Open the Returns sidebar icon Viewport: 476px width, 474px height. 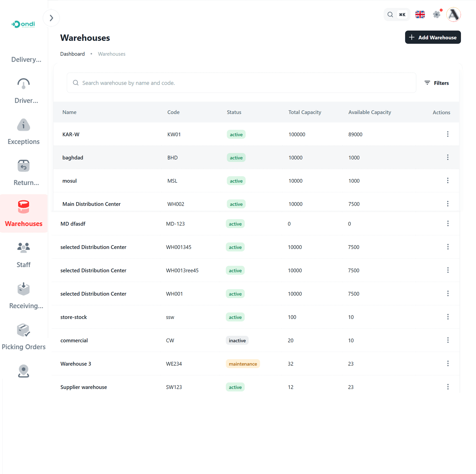coord(23,166)
